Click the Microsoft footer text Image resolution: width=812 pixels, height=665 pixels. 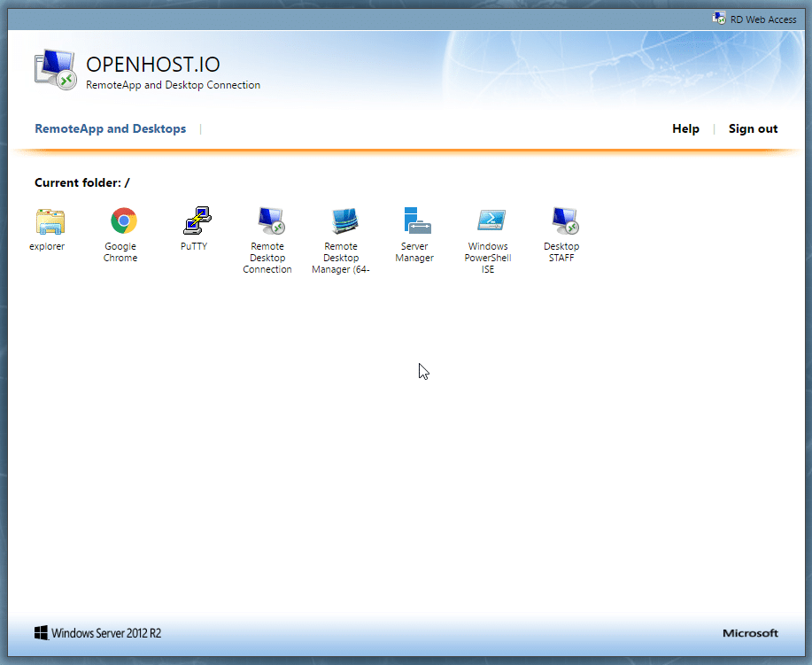click(x=750, y=633)
